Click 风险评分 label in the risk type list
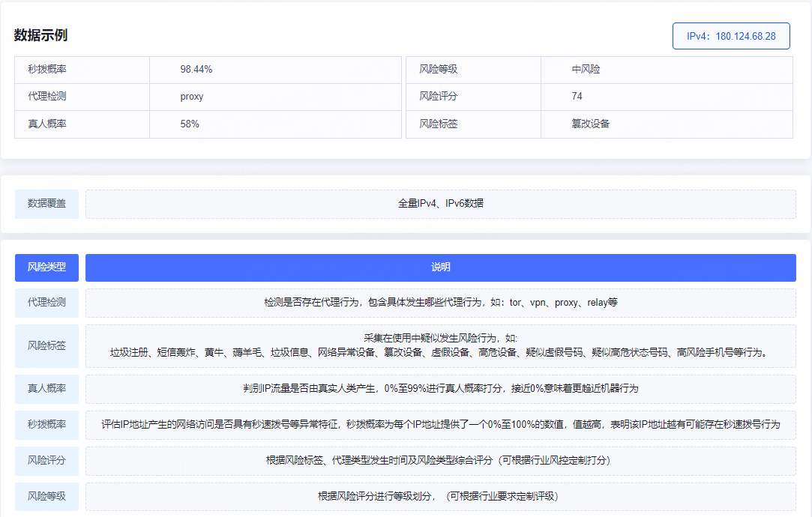 [46, 461]
